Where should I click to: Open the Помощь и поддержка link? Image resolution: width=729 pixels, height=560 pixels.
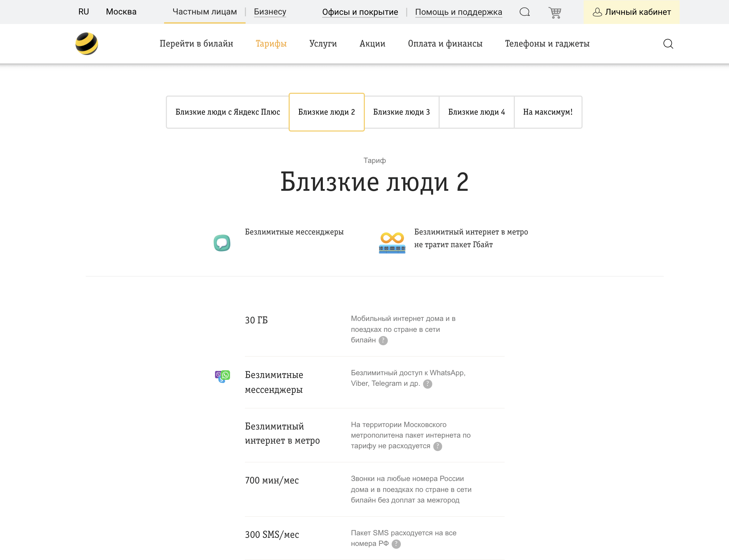tap(459, 12)
